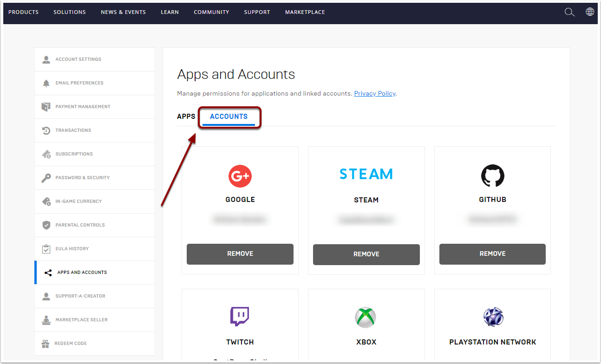
Task: Click the Xbox logo
Action: click(366, 317)
